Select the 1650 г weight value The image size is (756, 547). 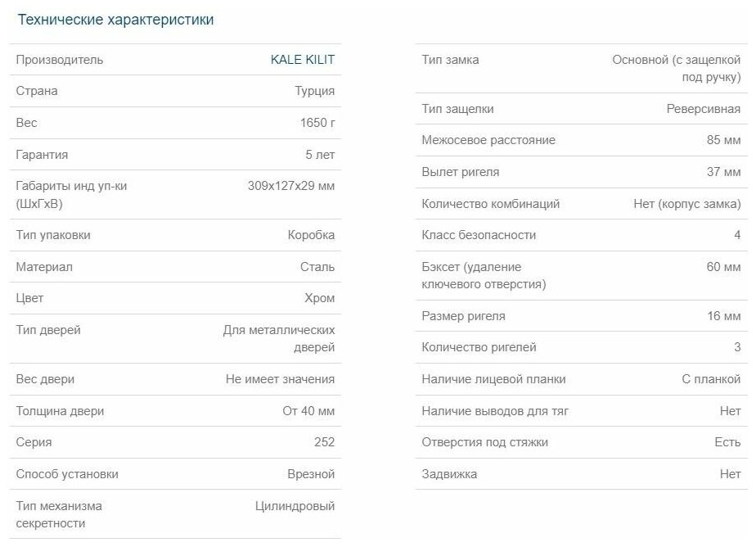click(317, 123)
